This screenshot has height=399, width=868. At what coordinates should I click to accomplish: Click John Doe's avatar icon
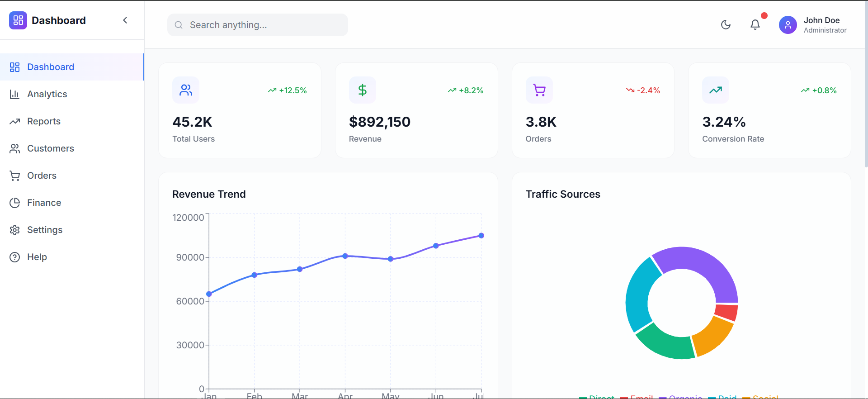pos(788,25)
